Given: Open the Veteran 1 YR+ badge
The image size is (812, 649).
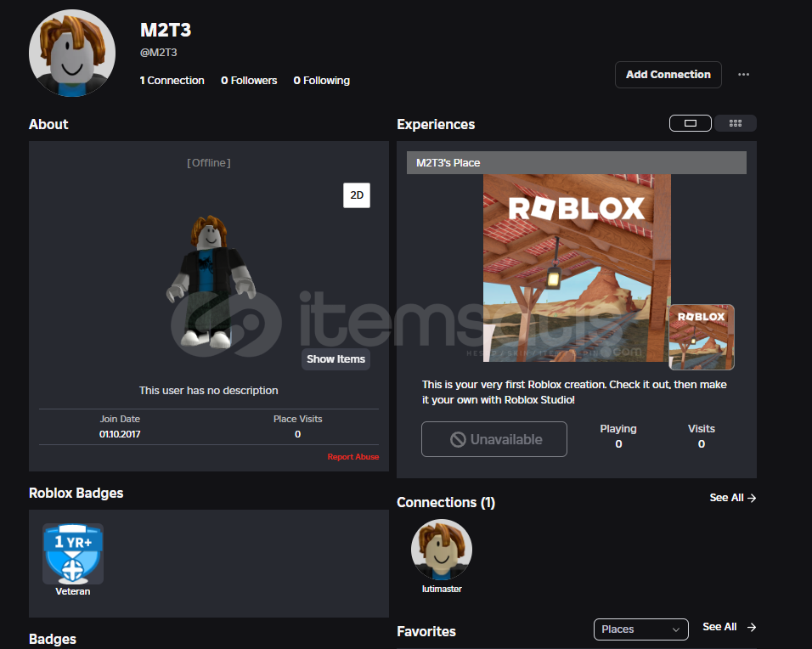Looking at the screenshot, I should (73, 554).
